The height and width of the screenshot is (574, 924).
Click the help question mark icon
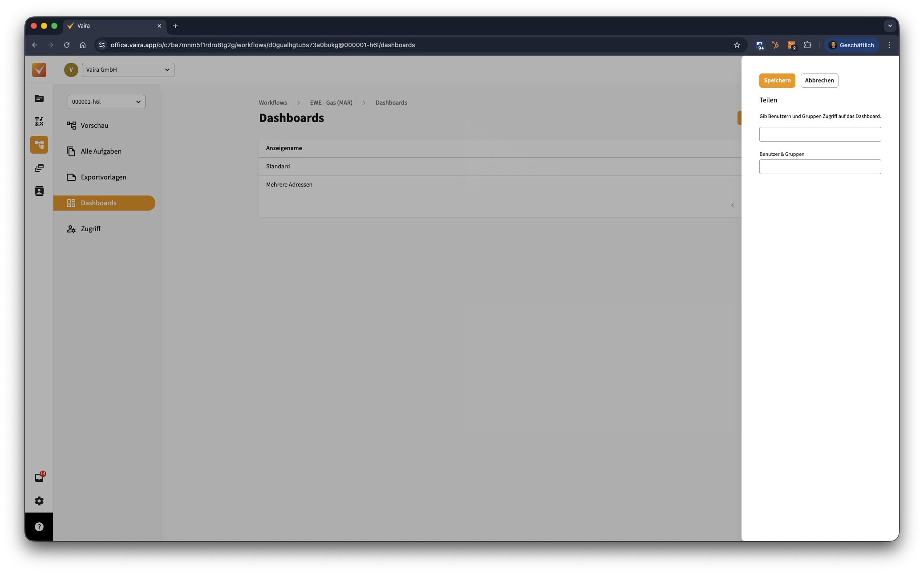coord(39,527)
